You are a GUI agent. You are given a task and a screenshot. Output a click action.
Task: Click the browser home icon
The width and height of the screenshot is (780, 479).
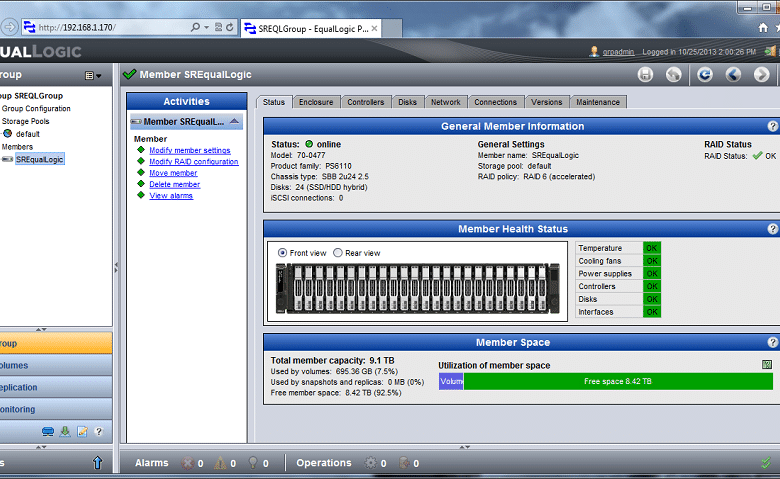(763, 27)
